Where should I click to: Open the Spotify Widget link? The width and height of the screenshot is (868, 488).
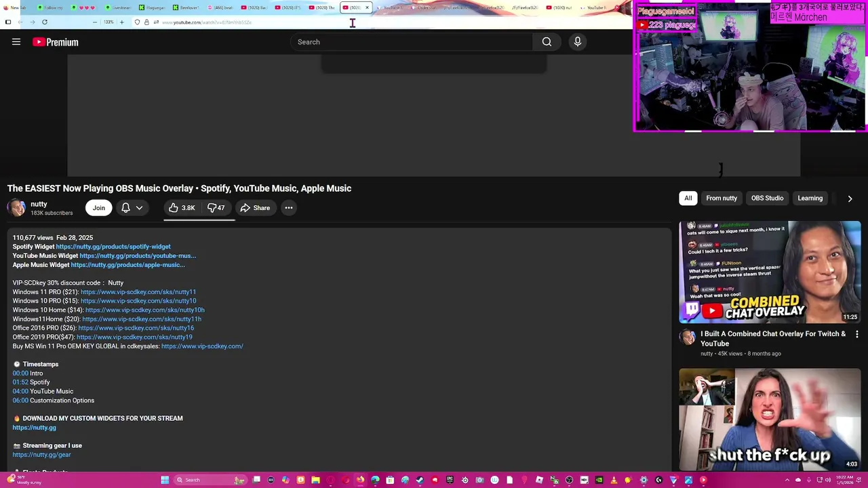click(113, 247)
